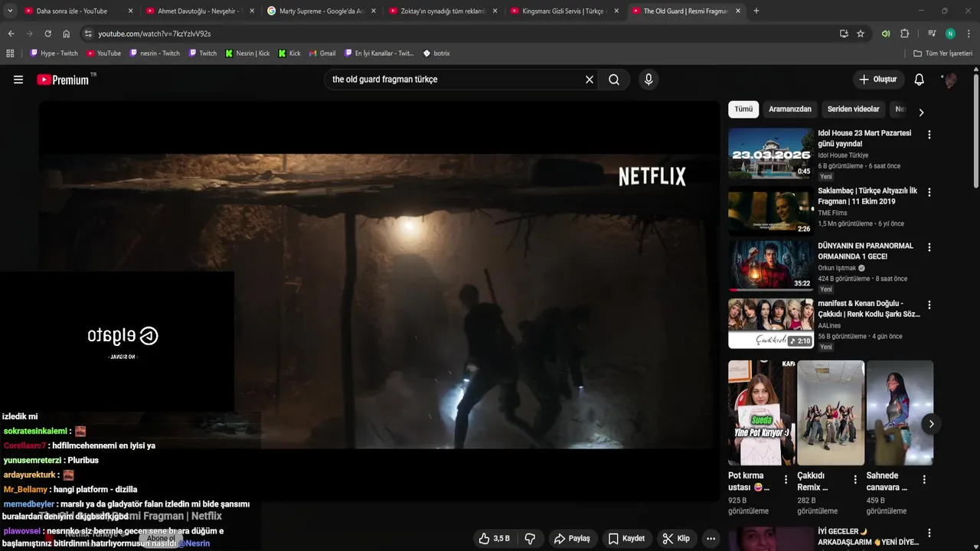The height and width of the screenshot is (551, 980).
Task: Close The Old Guard tab
Action: coord(738,11)
